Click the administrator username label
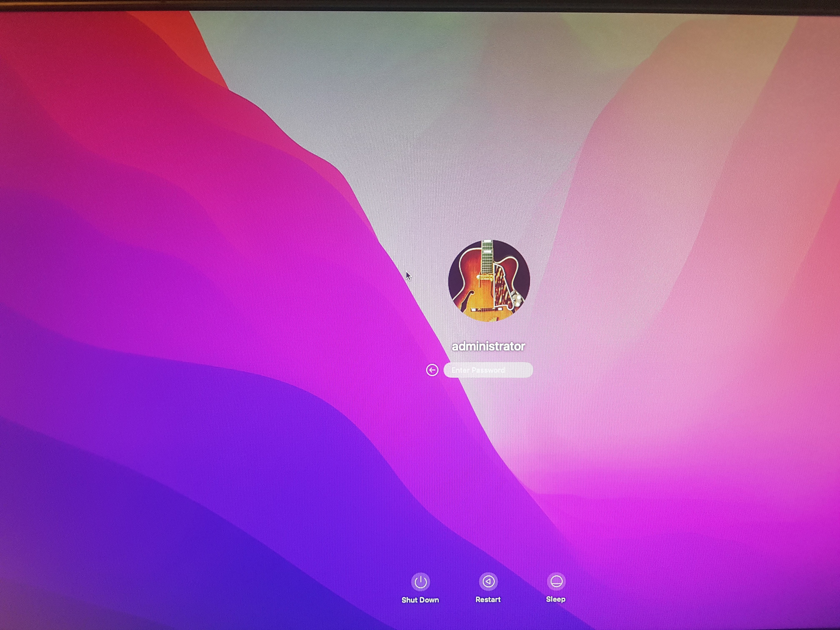 pyautogui.click(x=488, y=346)
